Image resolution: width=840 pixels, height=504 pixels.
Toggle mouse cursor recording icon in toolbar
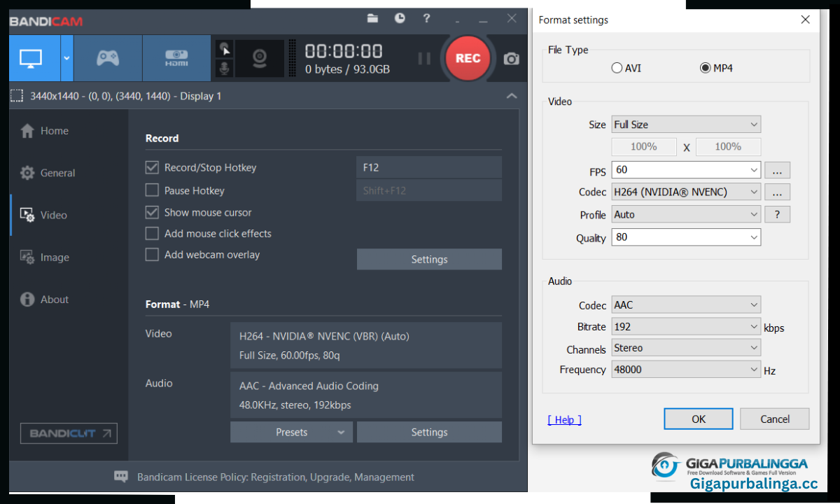(225, 49)
